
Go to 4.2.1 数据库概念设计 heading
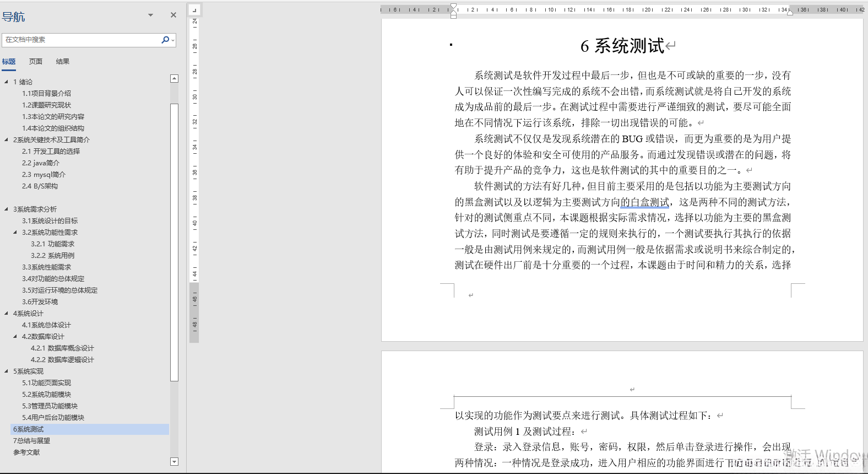coord(62,348)
